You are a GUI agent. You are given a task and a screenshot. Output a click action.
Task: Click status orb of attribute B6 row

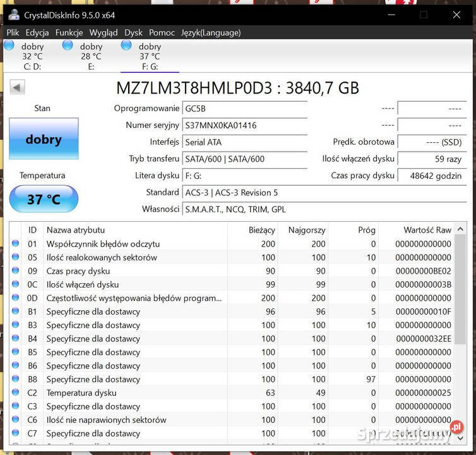(x=16, y=365)
